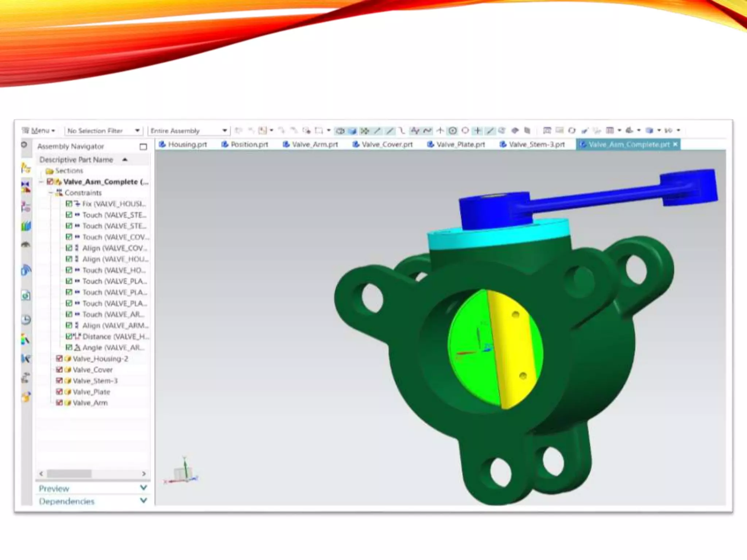This screenshot has width=747, height=560.
Task: Close the Valve_Asm_Complete.prt tab
Action: (675, 145)
